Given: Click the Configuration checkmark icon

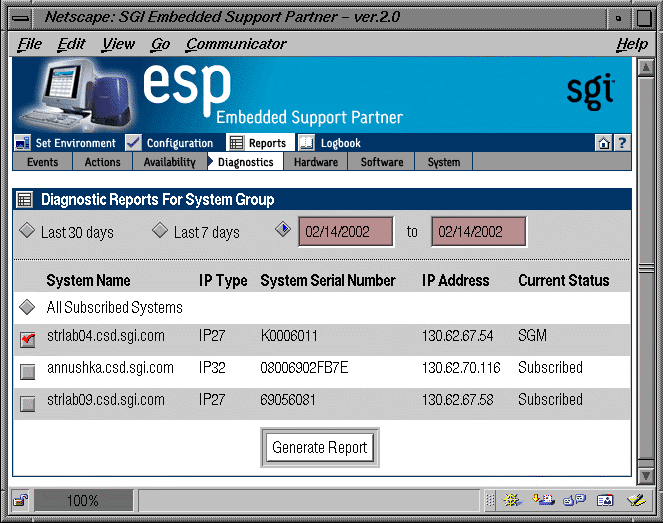Looking at the screenshot, I should click(x=133, y=143).
